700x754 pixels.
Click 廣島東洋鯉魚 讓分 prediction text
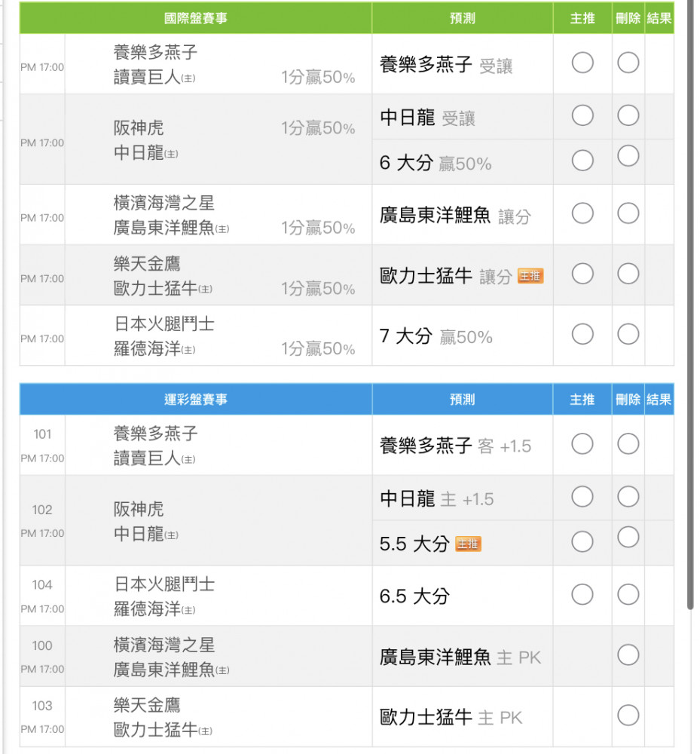(435, 216)
